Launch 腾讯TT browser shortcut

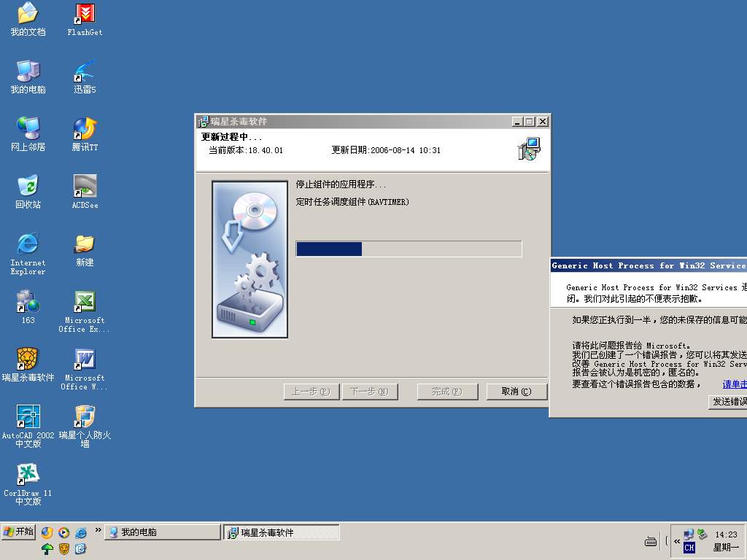85,135
